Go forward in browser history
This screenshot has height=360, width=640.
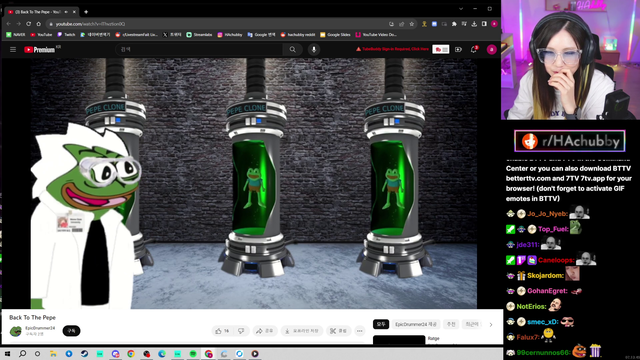(18, 24)
